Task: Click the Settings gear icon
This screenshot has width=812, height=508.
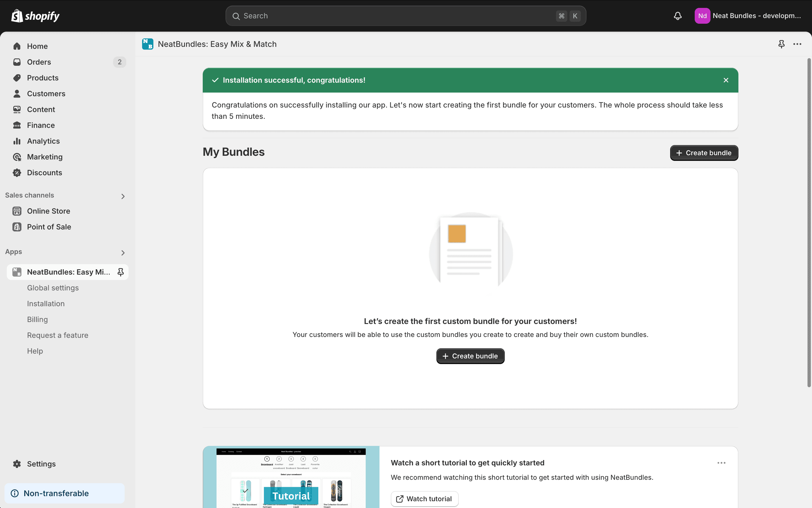Action: (x=17, y=464)
